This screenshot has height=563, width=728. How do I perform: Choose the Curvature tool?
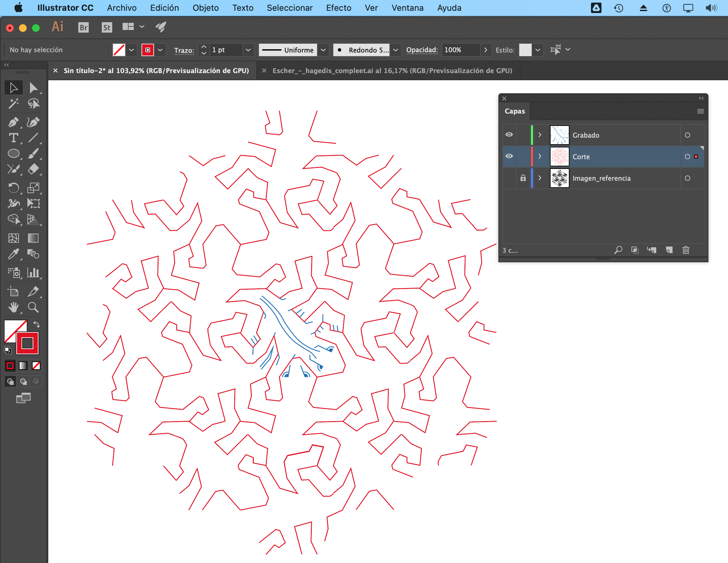pyautogui.click(x=33, y=122)
